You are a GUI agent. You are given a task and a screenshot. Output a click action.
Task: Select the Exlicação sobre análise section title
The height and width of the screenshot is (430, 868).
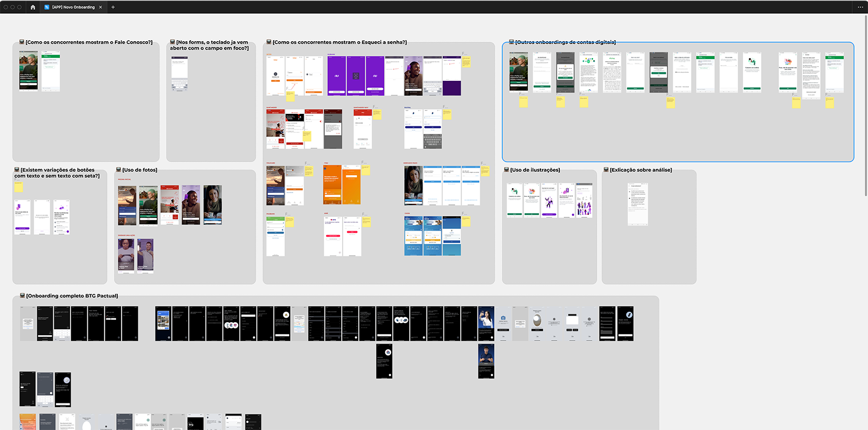[x=641, y=170]
